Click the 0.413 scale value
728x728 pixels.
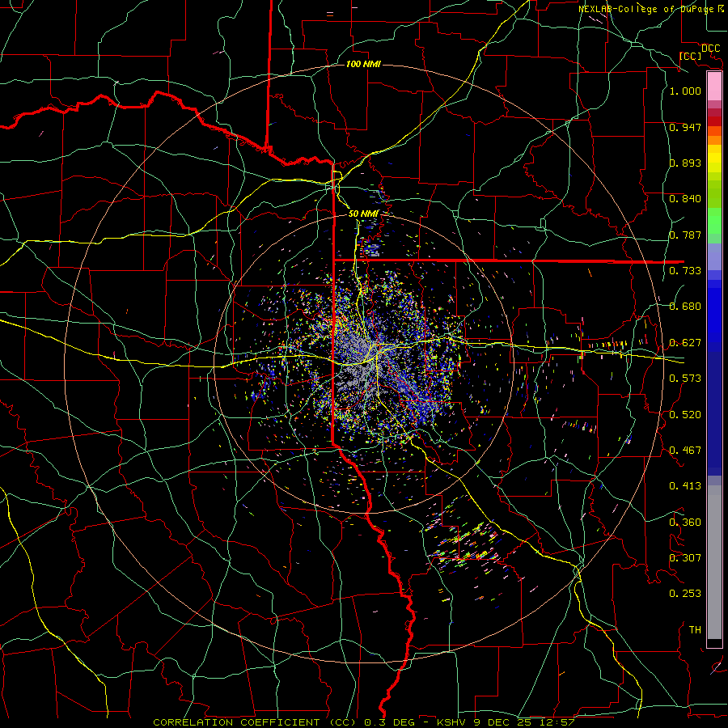685,486
